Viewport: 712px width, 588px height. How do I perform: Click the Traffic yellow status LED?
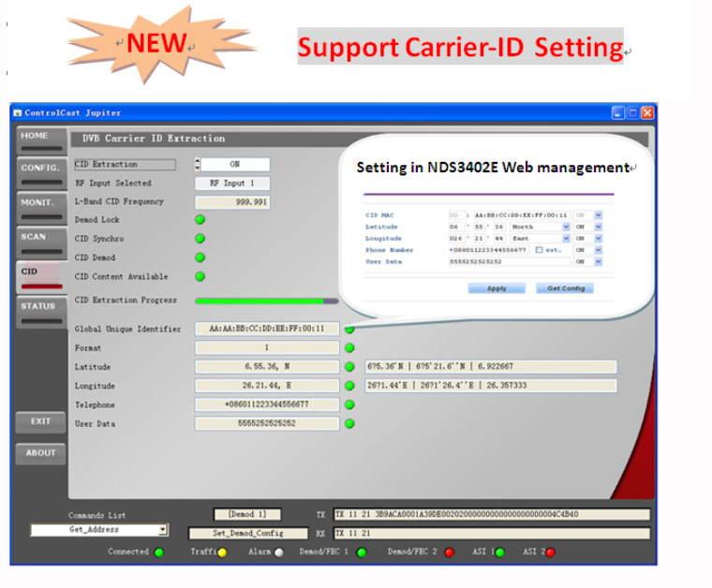pyautogui.click(x=223, y=552)
